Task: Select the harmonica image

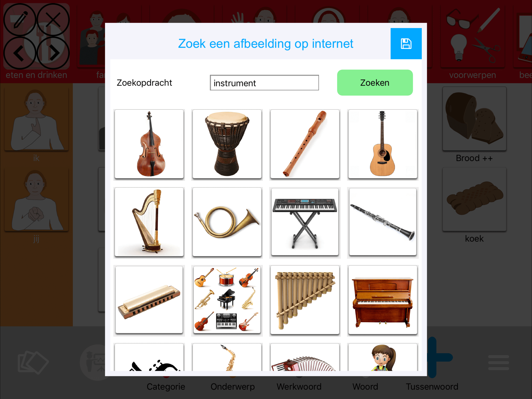Action: tap(149, 300)
